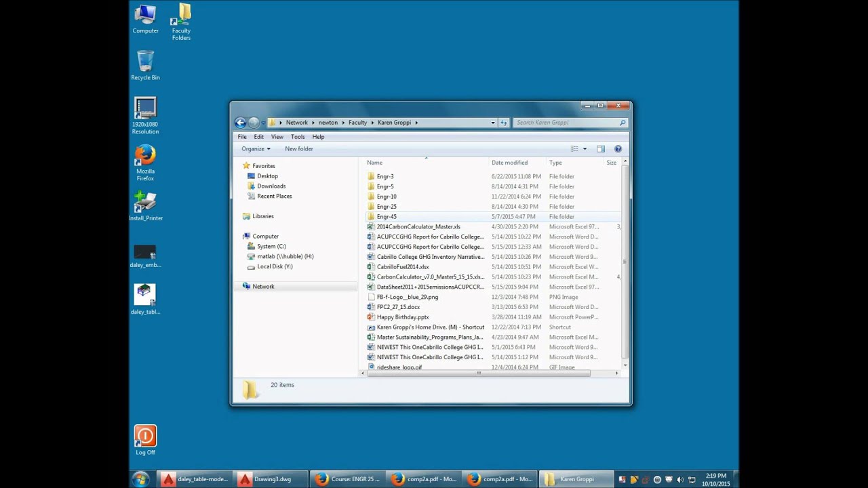Create a new folder
This screenshot has width=868, height=488.
point(299,149)
